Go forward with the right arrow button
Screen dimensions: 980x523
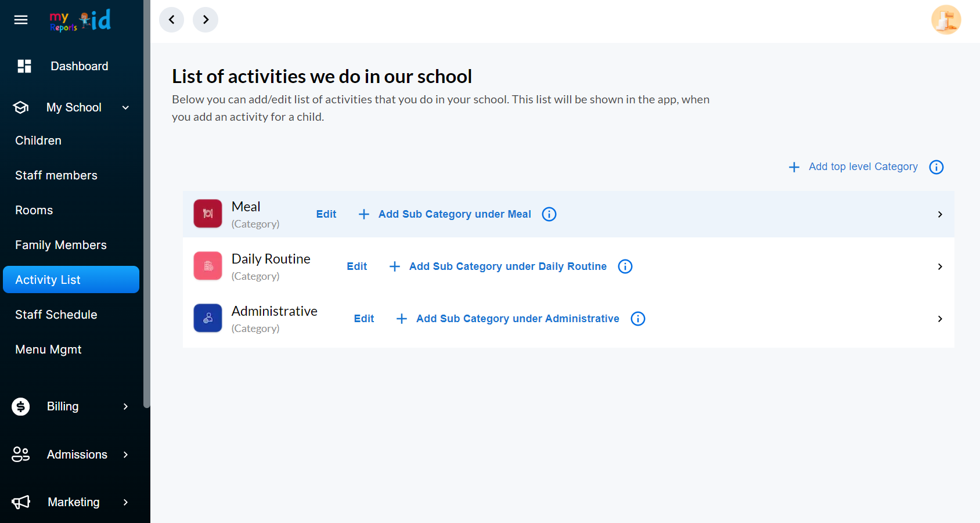pos(206,20)
